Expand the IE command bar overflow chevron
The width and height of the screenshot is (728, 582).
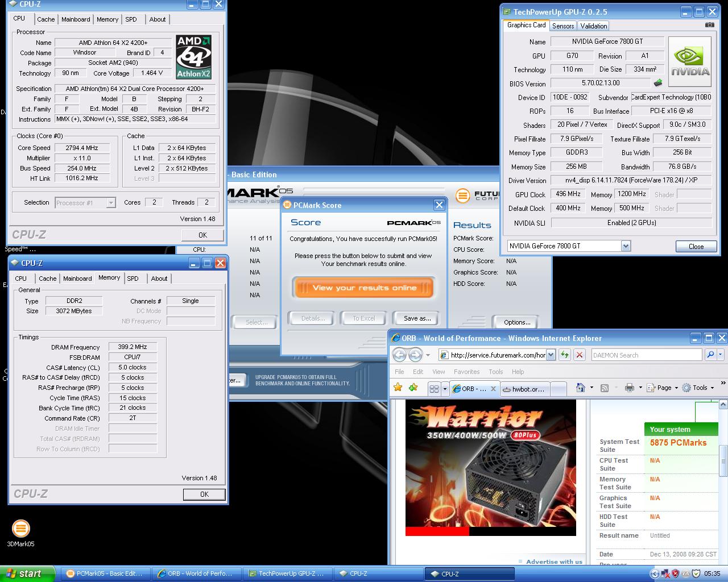723,384
